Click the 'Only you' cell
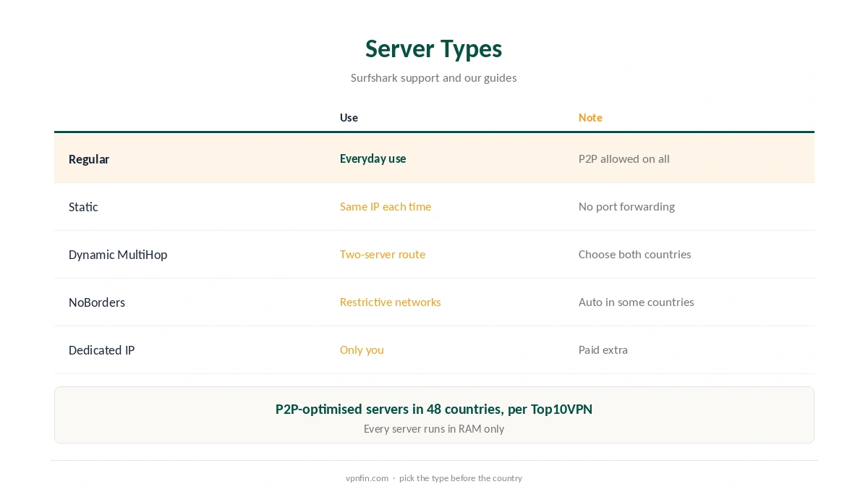The width and height of the screenshot is (868, 492). (x=362, y=349)
